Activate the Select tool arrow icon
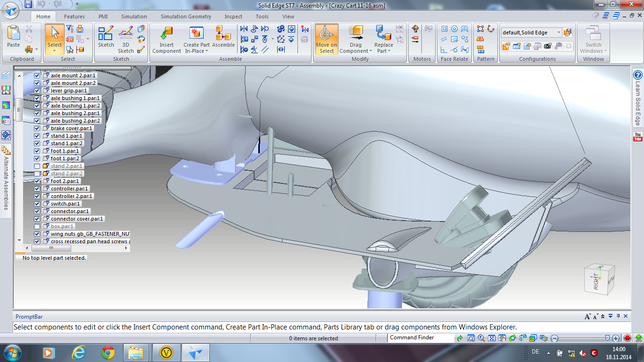The height and width of the screenshot is (362, 644). click(55, 33)
